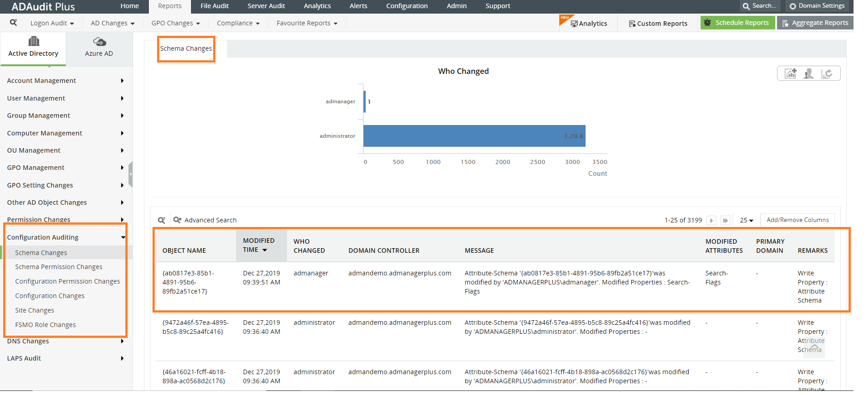Screen dimensions: 868x395
Task: Open the 25 rows-per-page dropdown
Action: [x=746, y=220]
